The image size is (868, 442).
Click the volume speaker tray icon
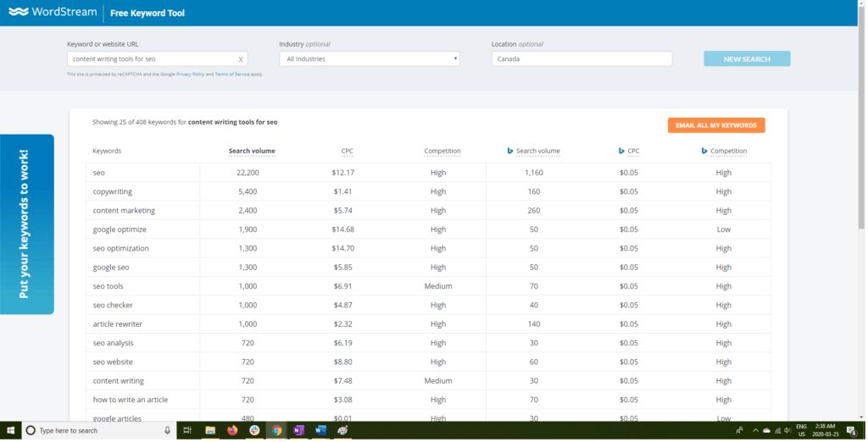click(x=787, y=432)
